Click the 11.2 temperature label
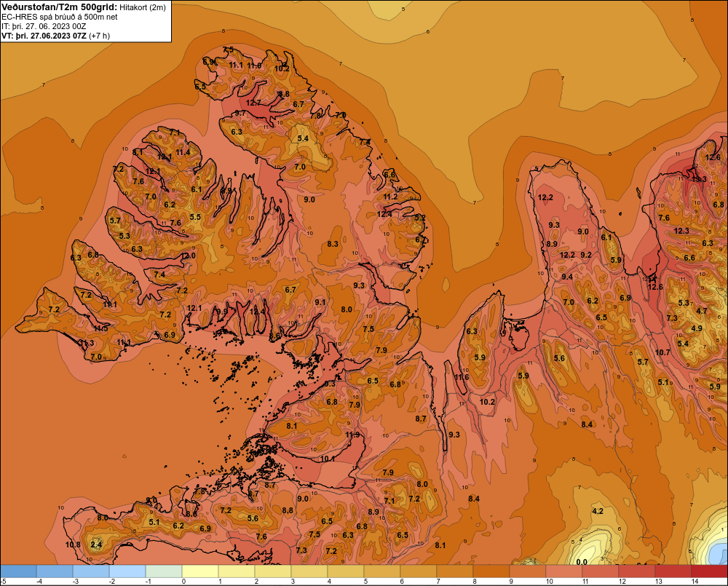728x586 pixels. coord(390,197)
